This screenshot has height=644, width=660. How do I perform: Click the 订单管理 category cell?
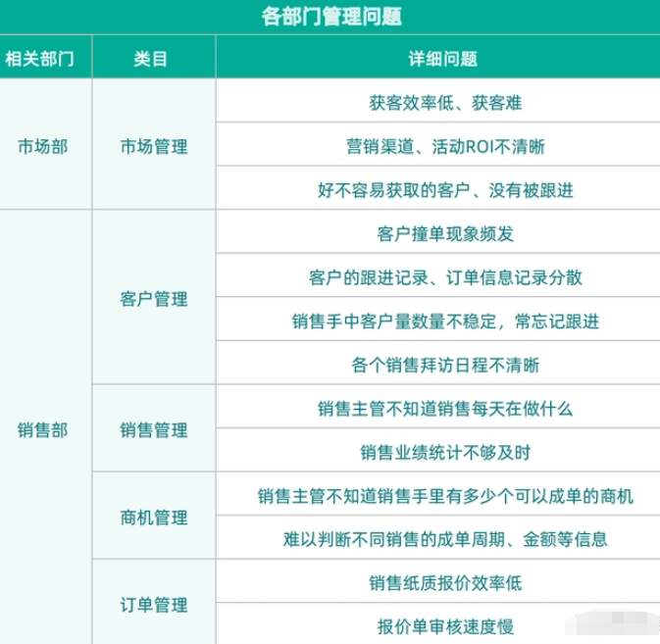tap(153, 604)
